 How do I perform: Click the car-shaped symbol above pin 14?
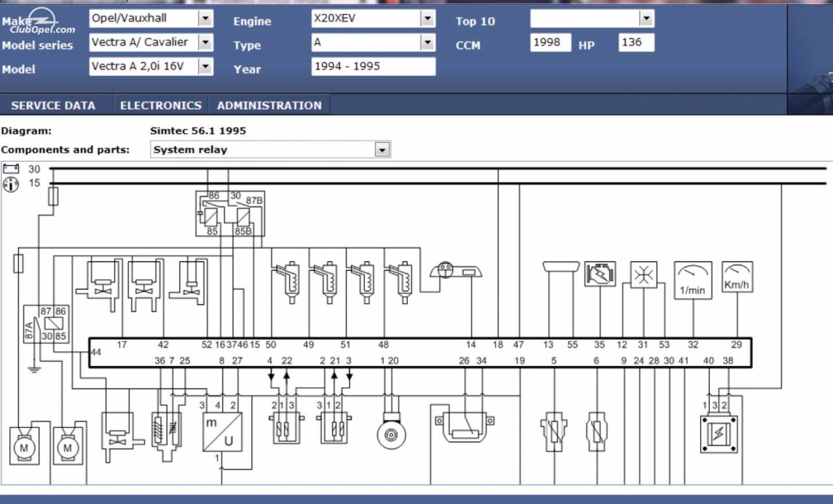(x=456, y=271)
